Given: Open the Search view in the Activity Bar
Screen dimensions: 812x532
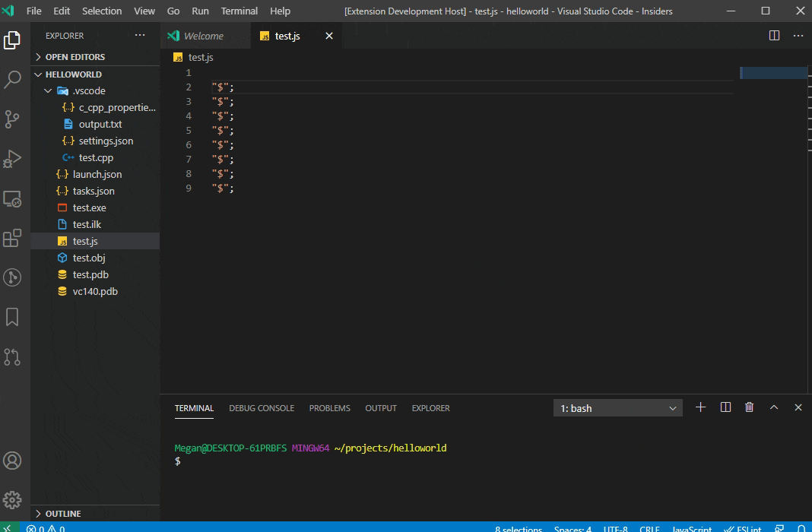Looking at the screenshot, I should pyautogui.click(x=13, y=80).
